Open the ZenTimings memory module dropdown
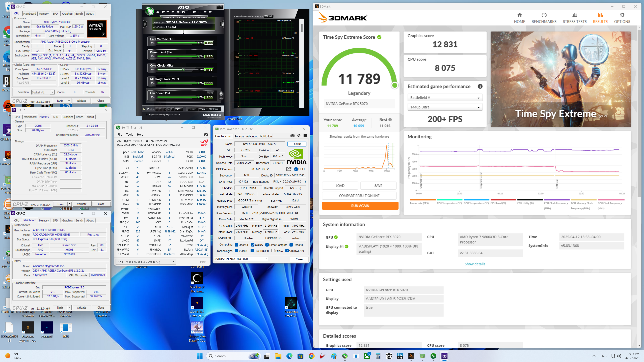The image size is (644, 362). tap(146, 262)
